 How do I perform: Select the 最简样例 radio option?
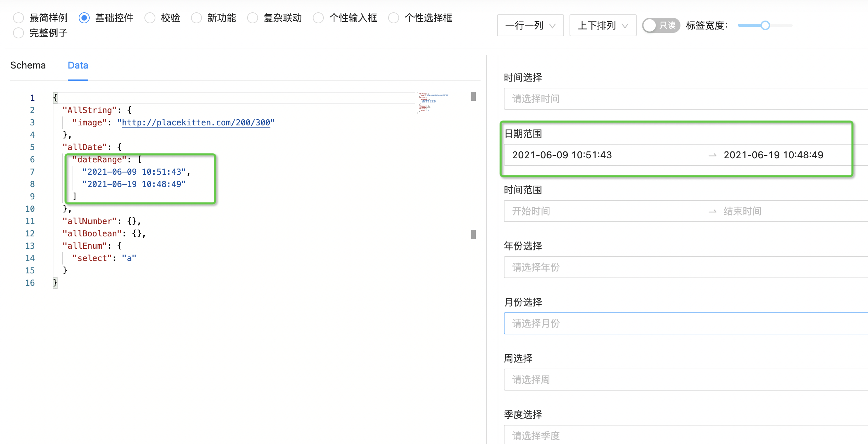18,17
